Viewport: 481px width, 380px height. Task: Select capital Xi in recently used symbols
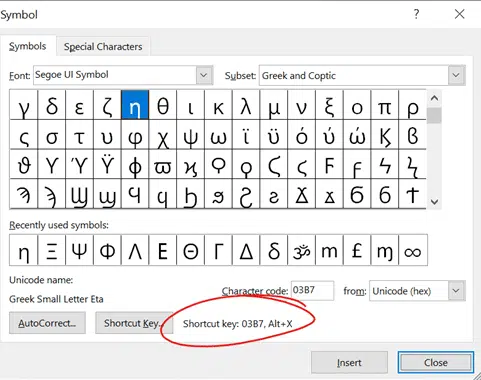pos(52,250)
